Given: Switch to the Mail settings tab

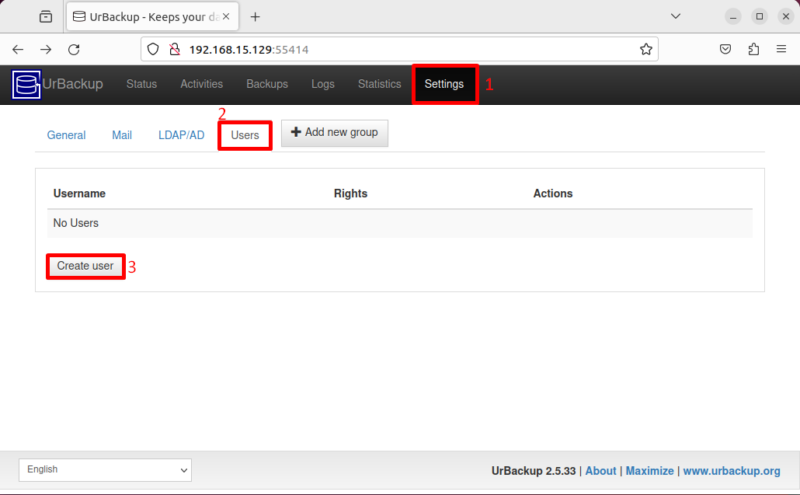Looking at the screenshot, I should pyautogui.click(x=122, y=135).
